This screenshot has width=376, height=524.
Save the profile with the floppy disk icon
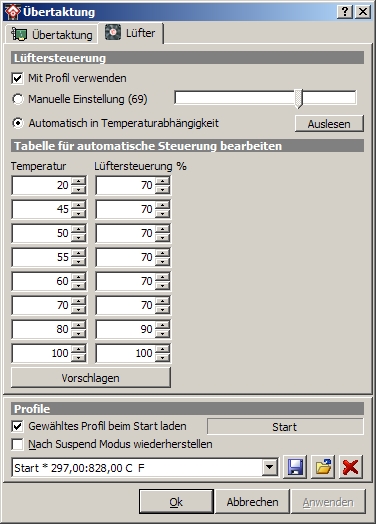pos(295,467)
